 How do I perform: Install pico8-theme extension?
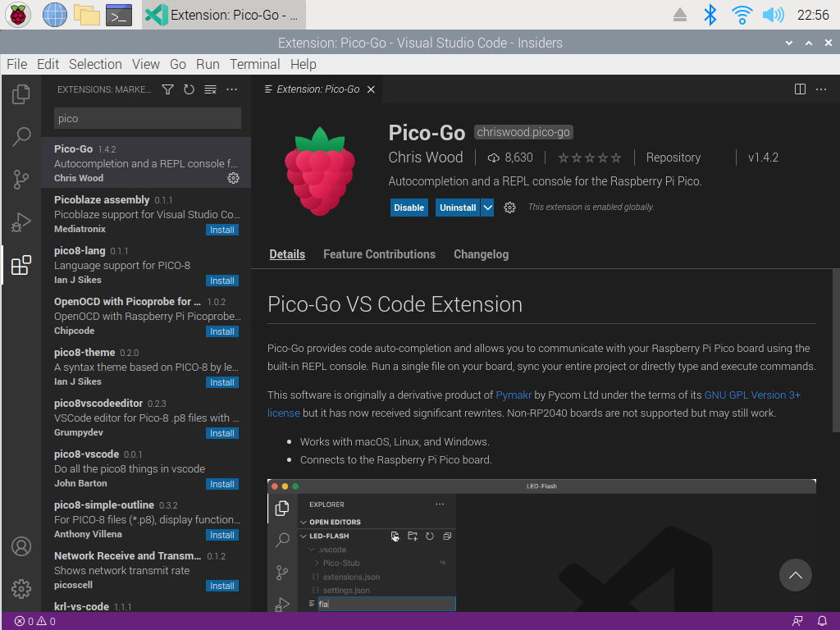pyautogui.click(x=221, y=382)
